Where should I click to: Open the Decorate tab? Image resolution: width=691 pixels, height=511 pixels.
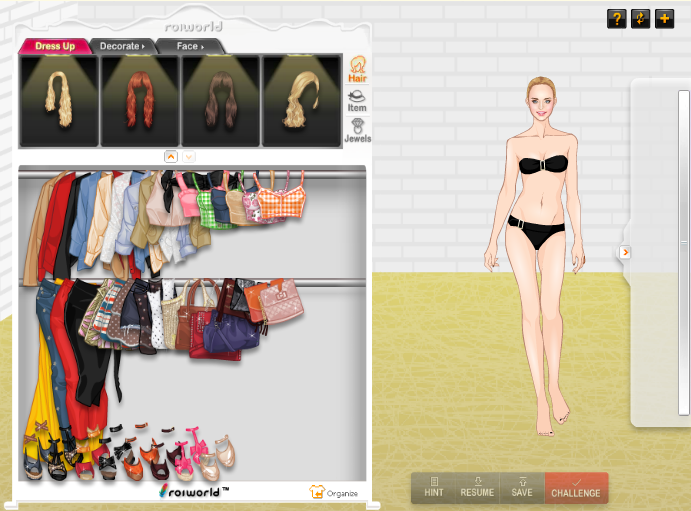122,46
